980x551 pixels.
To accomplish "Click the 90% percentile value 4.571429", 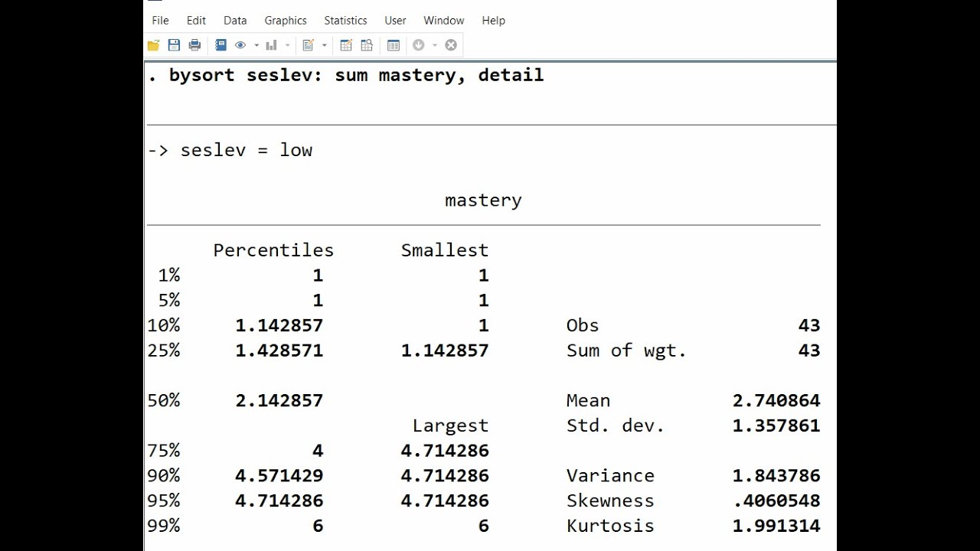I will point(279,475).
